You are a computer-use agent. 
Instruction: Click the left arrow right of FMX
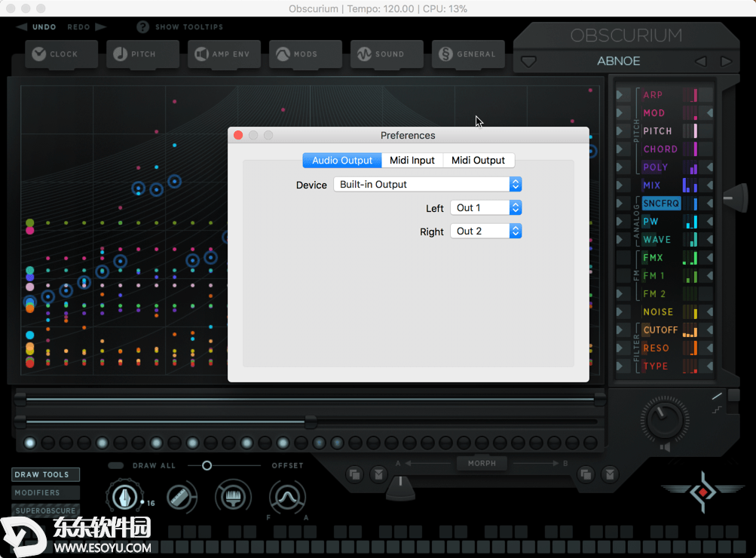(x=709, y=258)
